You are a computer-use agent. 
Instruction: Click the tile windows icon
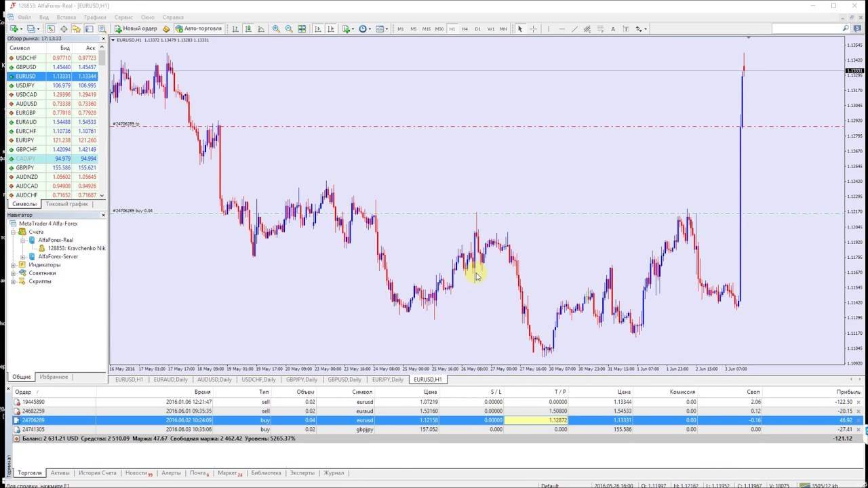pyautogui.click(x=302, y=28)
